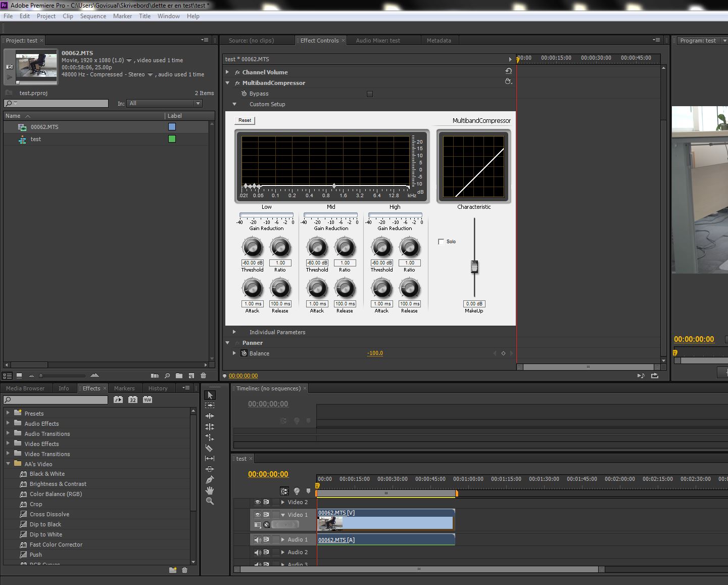Select the Ripple Edit tool
This screenshot has height=585, width=728.
210,416
